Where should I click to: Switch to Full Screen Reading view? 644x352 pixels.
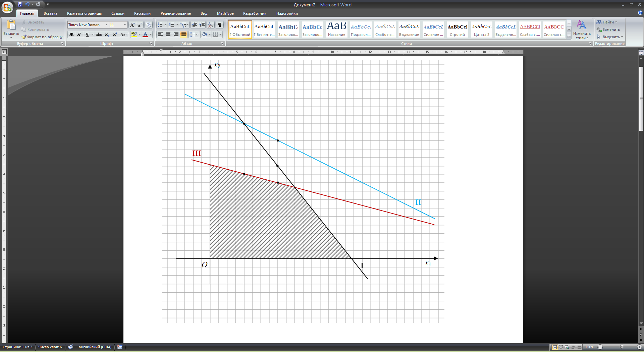561,347
